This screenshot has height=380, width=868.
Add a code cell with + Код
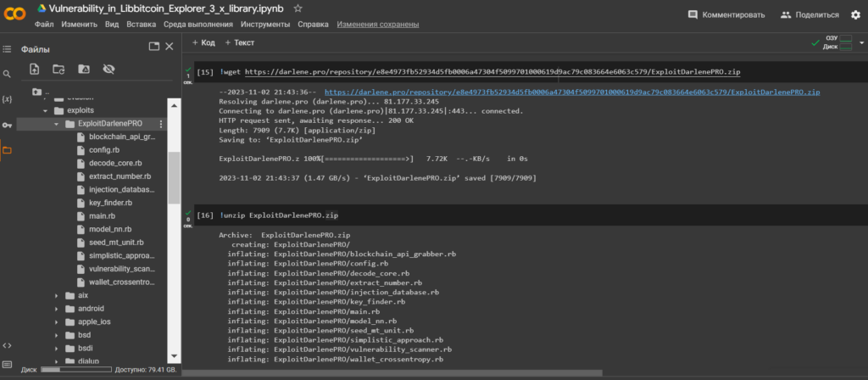[x=203, y=42]
